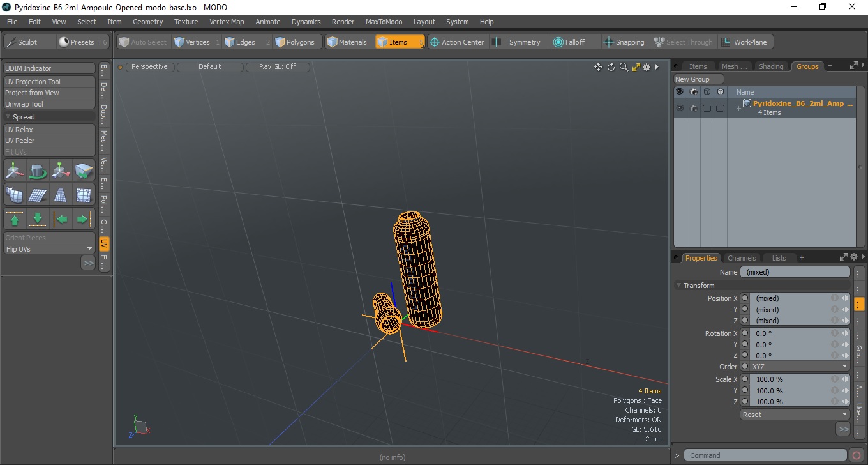868x465 pixels.
Task: Click the UDIM Indicator button
Action: 49,68
